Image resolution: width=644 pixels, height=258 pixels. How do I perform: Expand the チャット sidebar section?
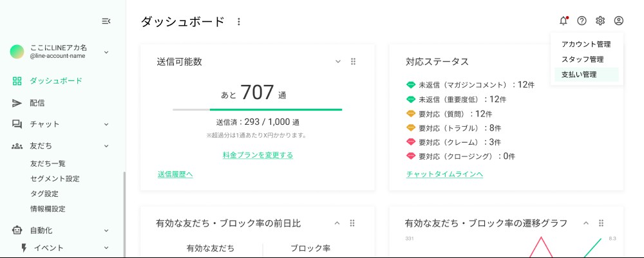coord(106,124)
